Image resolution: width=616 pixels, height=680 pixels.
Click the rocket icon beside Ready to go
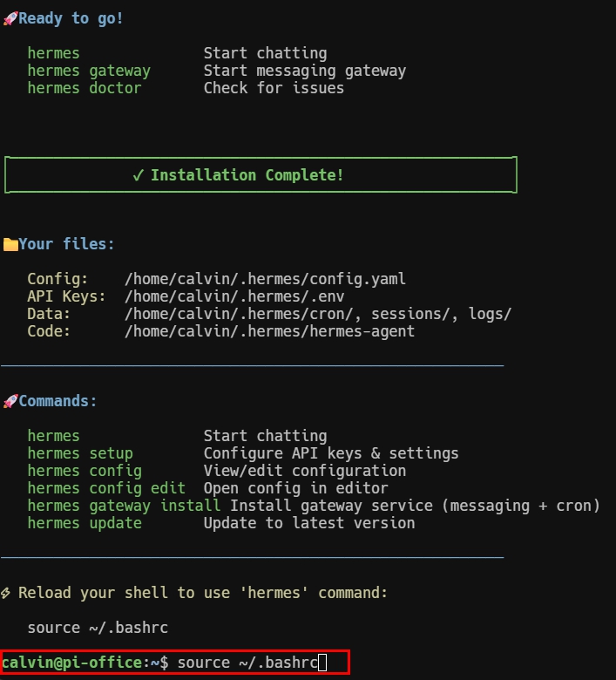(10, 18)
